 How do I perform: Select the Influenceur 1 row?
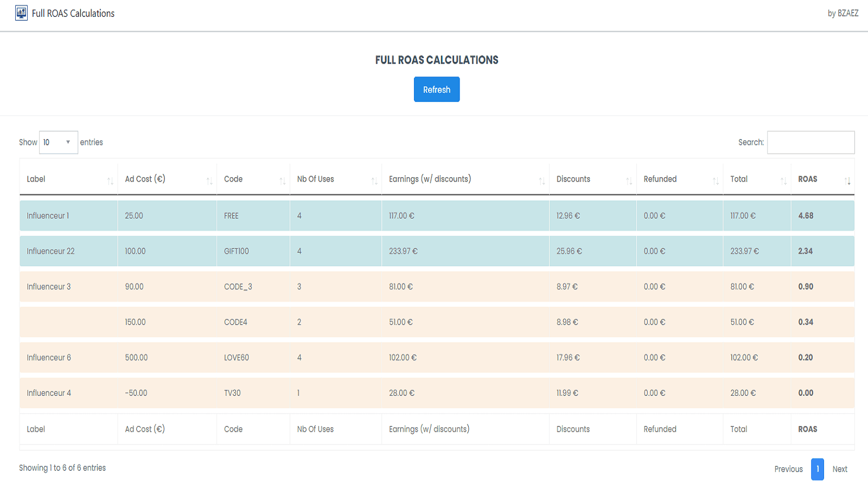coord(48,216)
